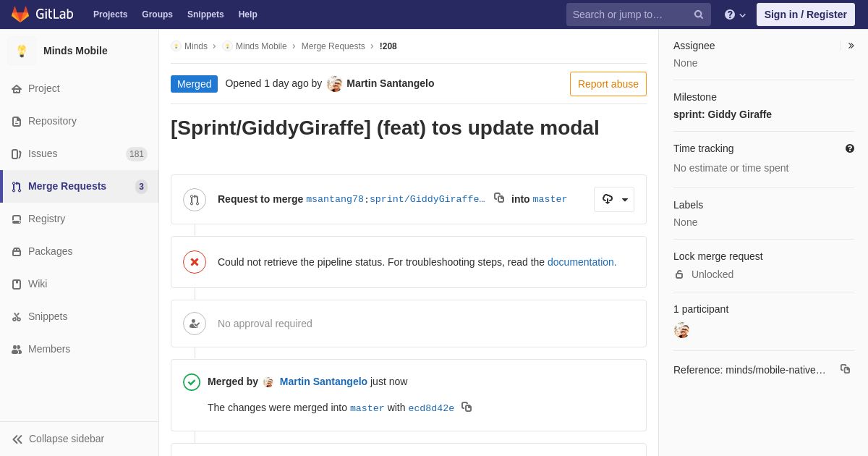Click the Registry disk icon in sidebar

tap(17, 219)
